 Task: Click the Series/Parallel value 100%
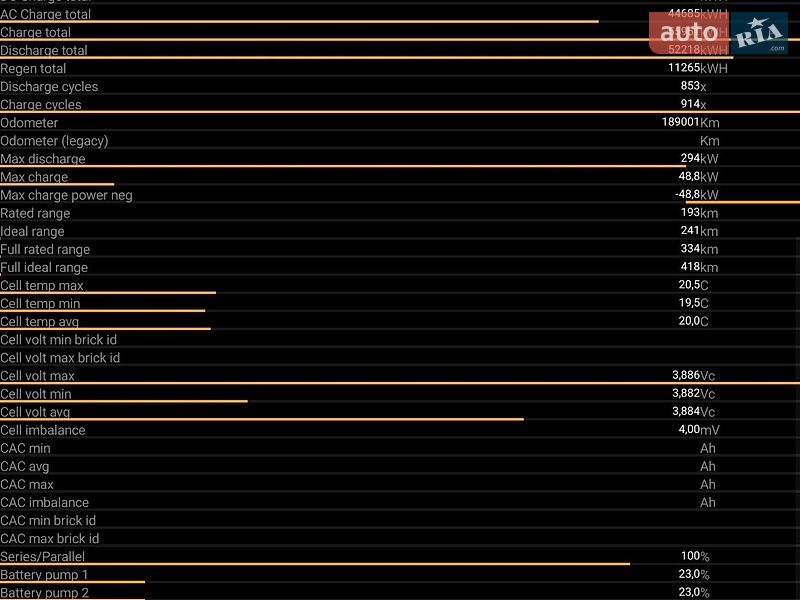click(695, 556)
